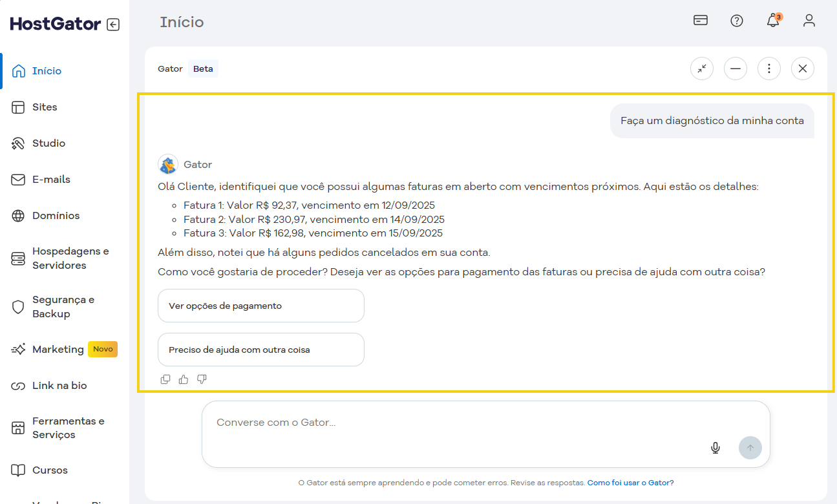Open notifications bell with 3 badge
The image size is (837, 504).
coord(773,21)
